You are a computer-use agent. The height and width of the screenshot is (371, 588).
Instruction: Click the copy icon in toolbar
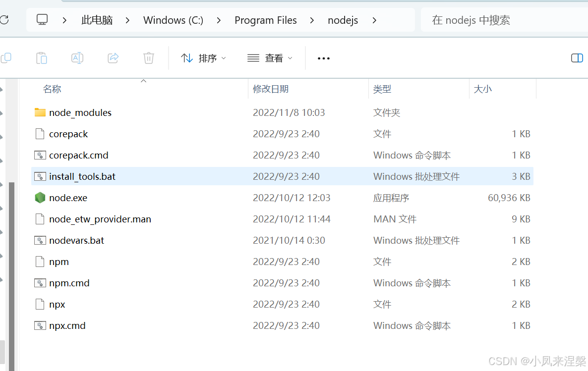pyautogui.click(x=6, y=58)
